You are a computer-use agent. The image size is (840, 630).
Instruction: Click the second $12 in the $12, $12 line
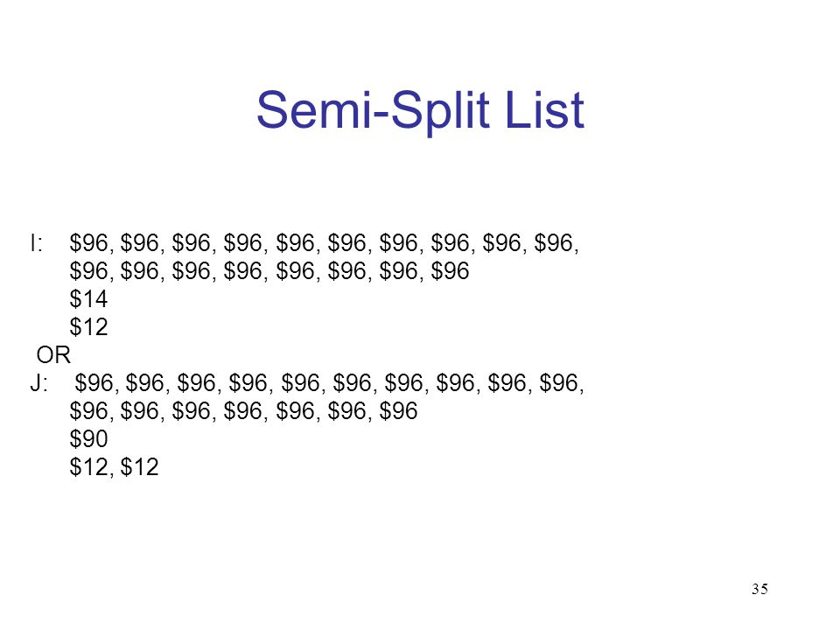139,466
